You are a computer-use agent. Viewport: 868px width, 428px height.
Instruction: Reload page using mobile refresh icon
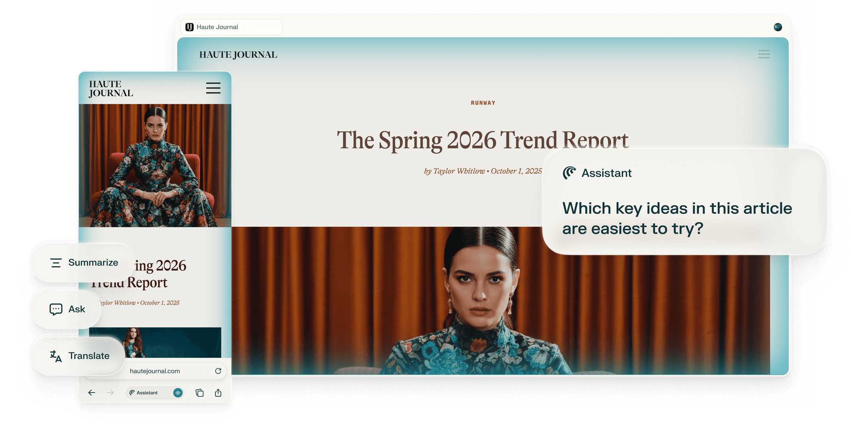pyautogui.click(x=218, y=371)
